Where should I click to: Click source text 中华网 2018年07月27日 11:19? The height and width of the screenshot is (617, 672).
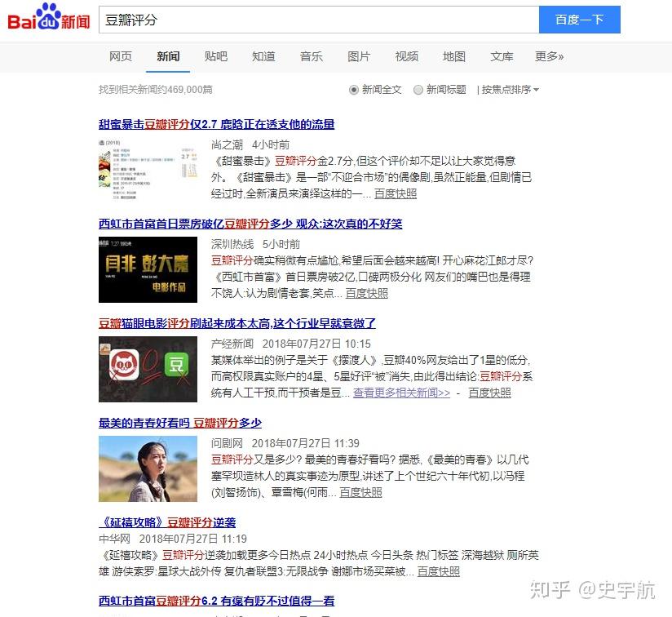(x=173, y=539)
